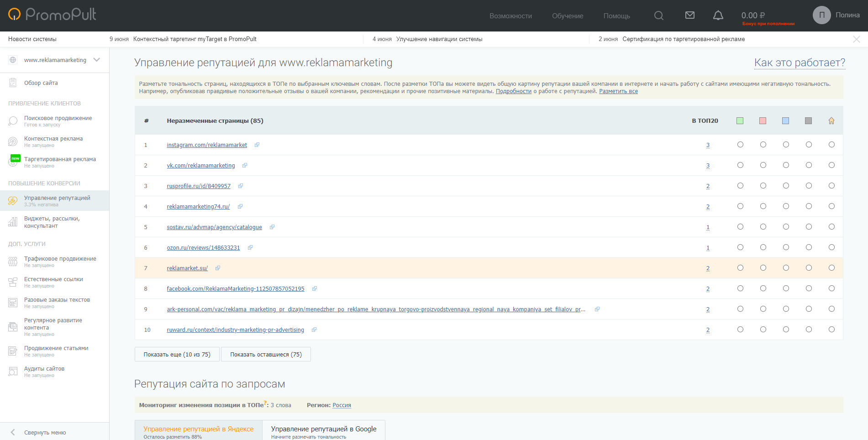Open the 'Обучение' header menu
This screenshot has height=440, width=868.
click(568, 16)
